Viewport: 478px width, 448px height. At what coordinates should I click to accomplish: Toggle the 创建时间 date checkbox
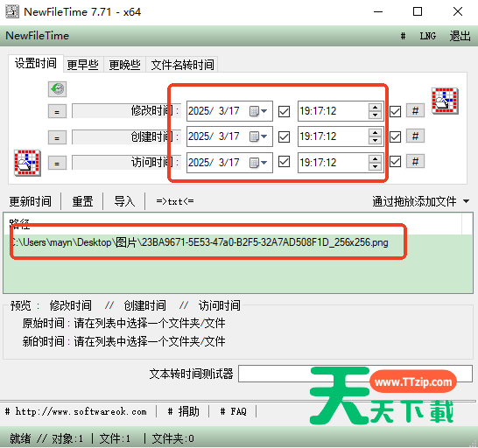pyautogui.click(x=284, y=136)
